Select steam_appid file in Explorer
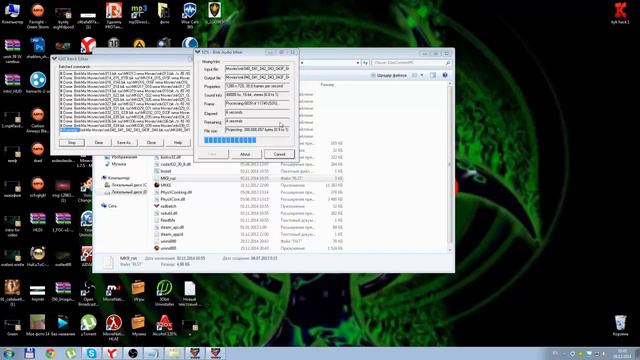The width and height of the screenshot is (640, 360). (x=248, y=234)
